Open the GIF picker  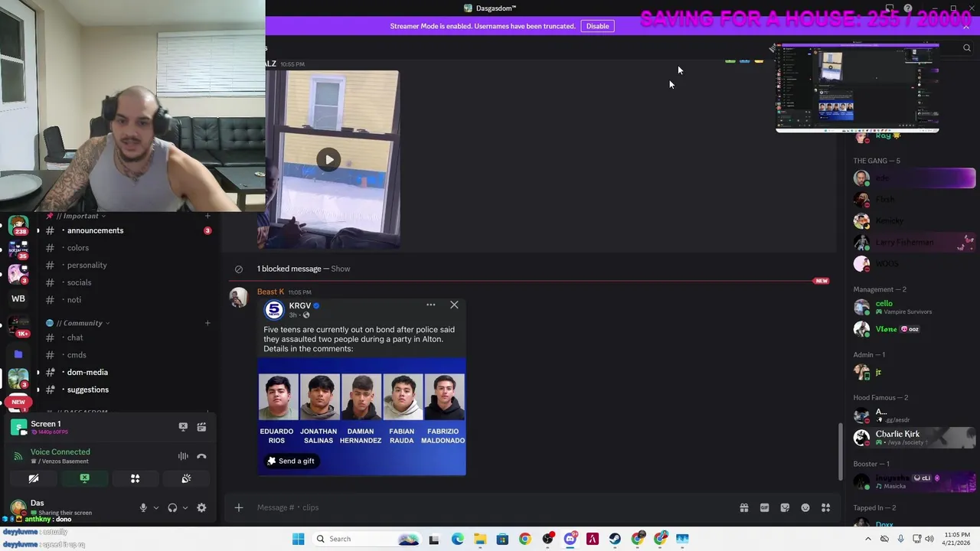(x=764, y=507)
